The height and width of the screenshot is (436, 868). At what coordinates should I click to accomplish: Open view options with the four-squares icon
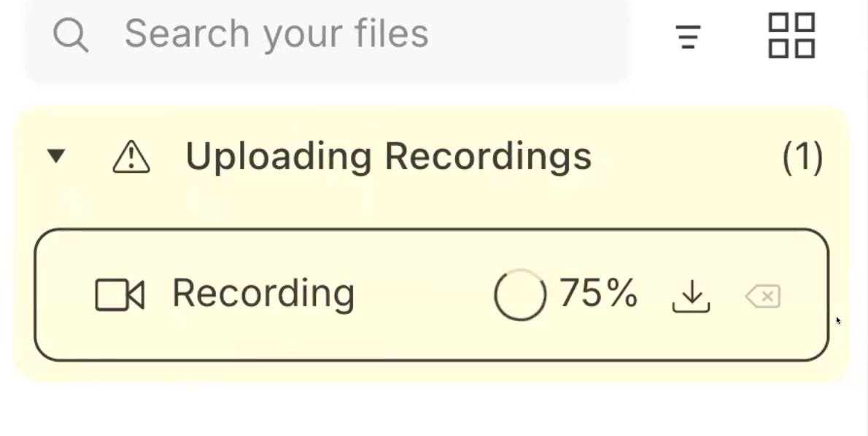click(791, 35)
